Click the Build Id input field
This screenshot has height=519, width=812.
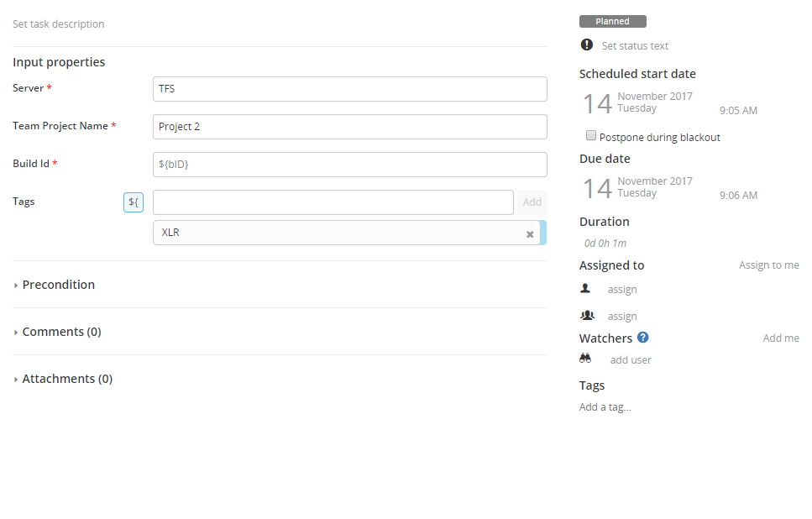point(349,165)
